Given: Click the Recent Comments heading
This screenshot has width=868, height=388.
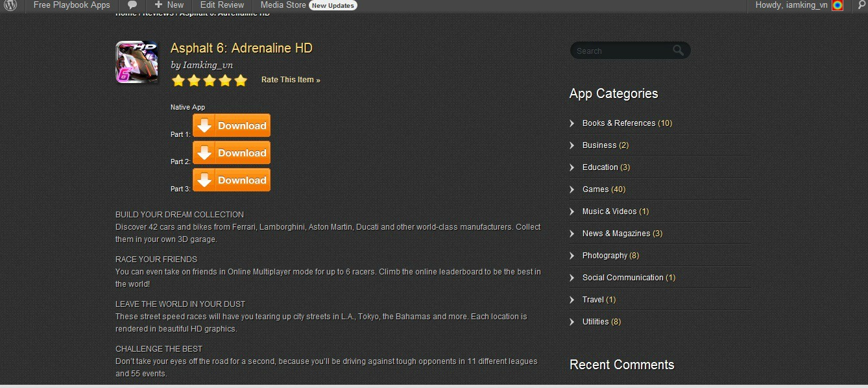Looking at the screenshot, I should click(621, 365).
